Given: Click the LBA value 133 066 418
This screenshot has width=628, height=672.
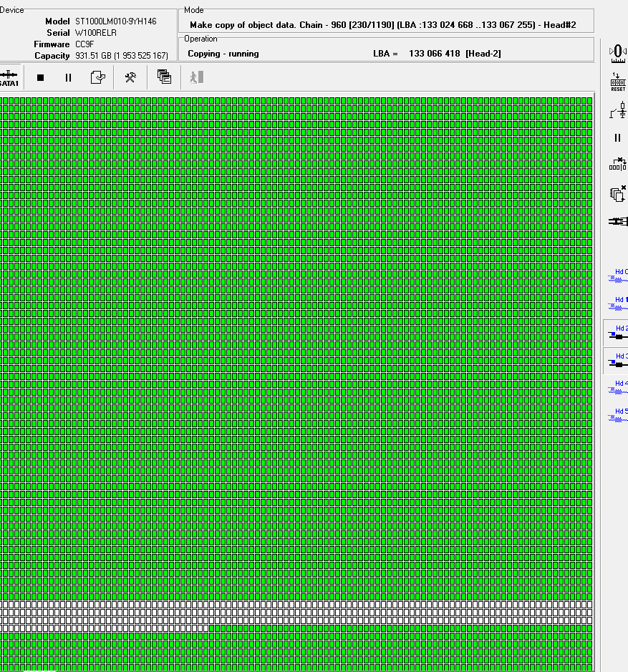Looking at the screenshot, I should click(434, 54).
